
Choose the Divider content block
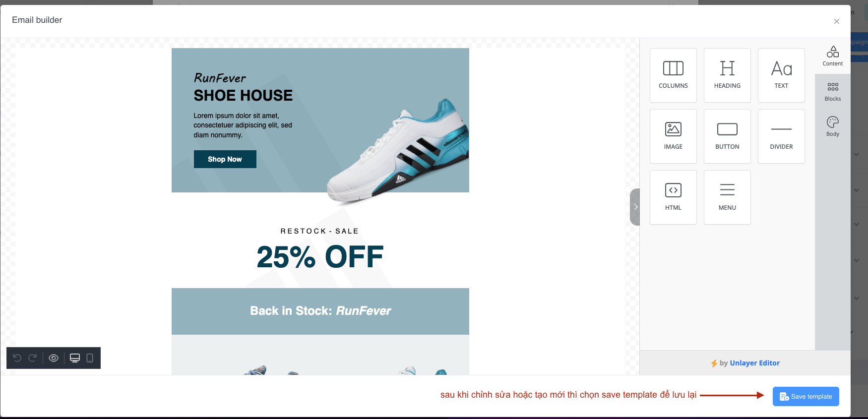[781, 136]
